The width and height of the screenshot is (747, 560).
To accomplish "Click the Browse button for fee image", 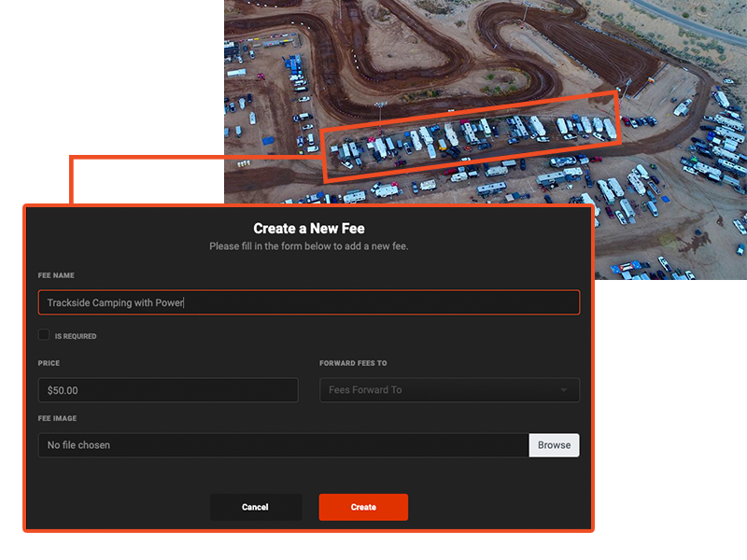I will click(554, 445).
